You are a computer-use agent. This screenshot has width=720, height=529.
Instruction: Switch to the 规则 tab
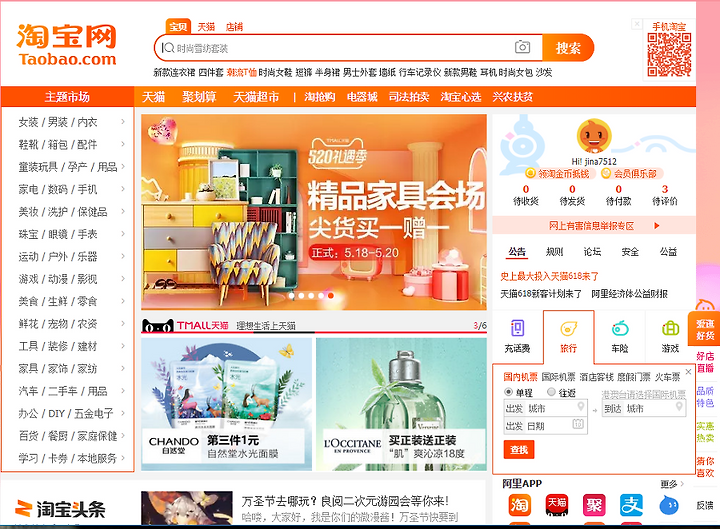click(554, 252)
